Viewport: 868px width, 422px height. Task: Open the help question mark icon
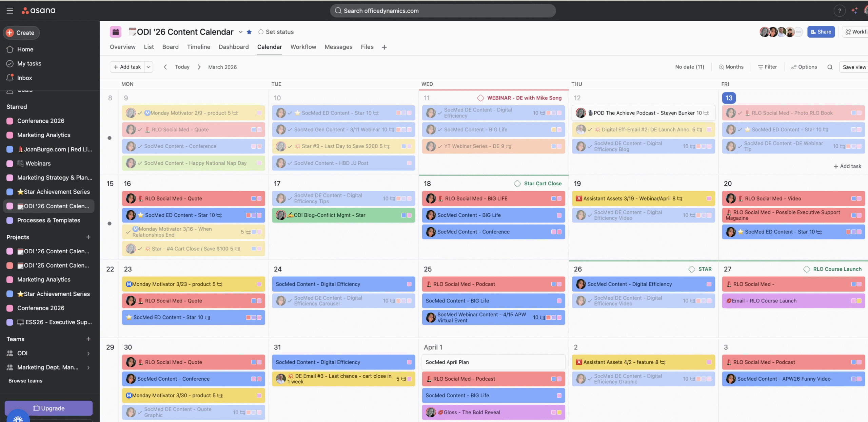point(840,10)
